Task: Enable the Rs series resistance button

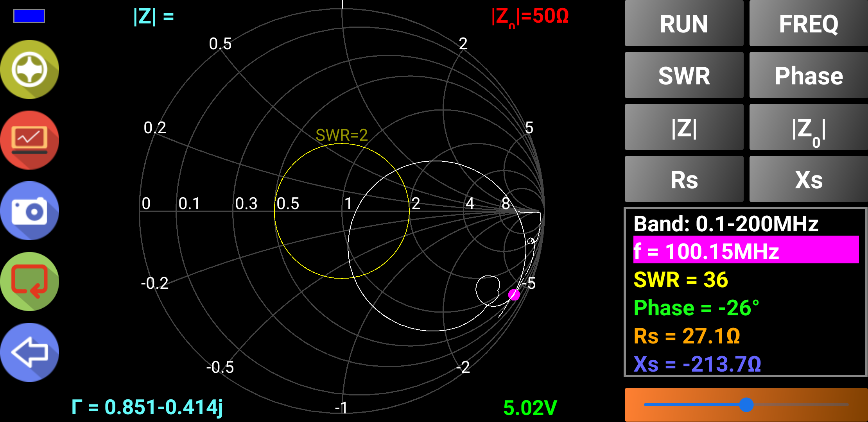Action: click(x=684, y=179)
